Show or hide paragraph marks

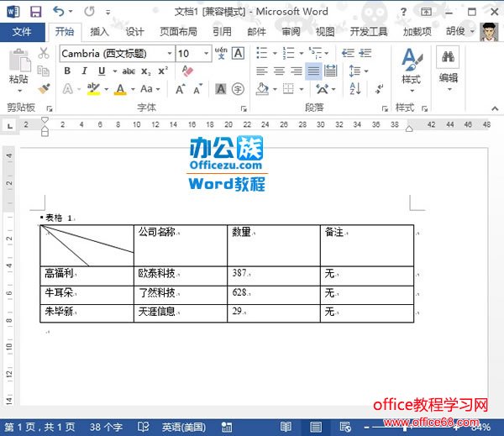coord(380,88)
